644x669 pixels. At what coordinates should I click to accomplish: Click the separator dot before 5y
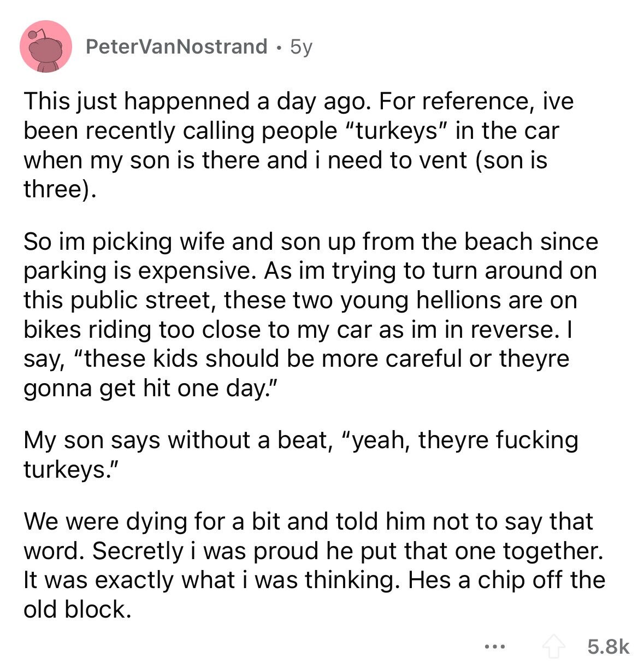point(279,48)
